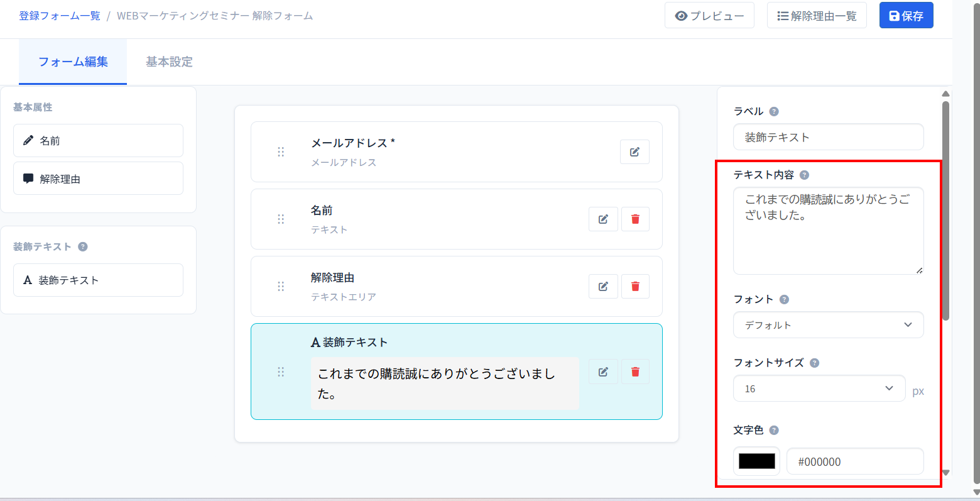Click drag handle of メールアドレス row
This screenshot has height=501, width=980.
tap(281, 152)
